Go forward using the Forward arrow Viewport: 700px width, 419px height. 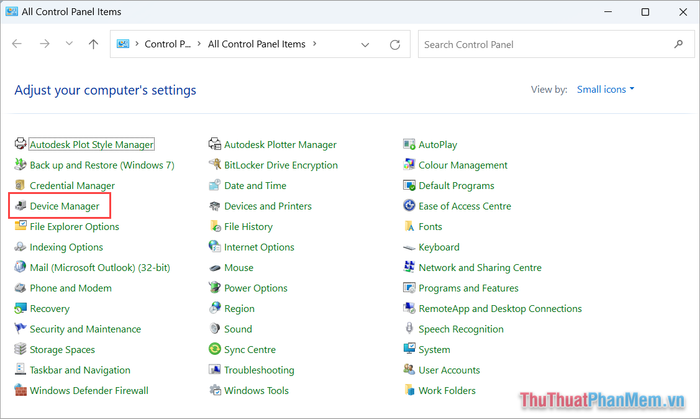pos(45,44)
